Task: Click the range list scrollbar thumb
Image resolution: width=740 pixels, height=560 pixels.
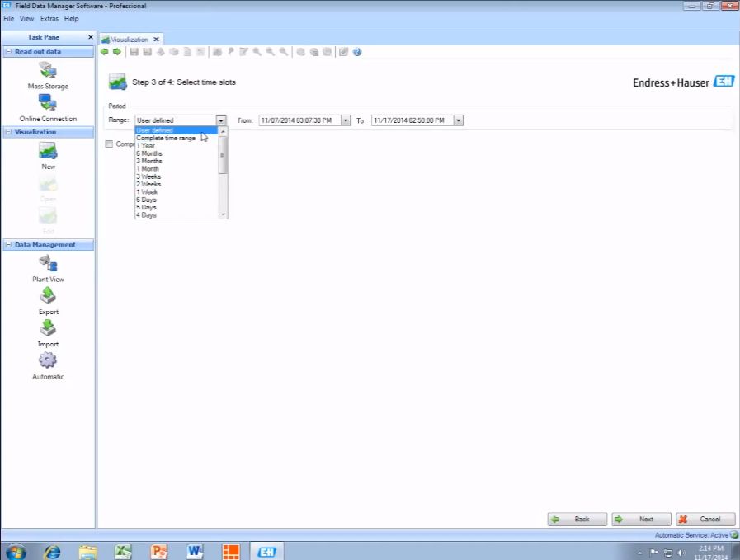Action: [x=224, y=156]
